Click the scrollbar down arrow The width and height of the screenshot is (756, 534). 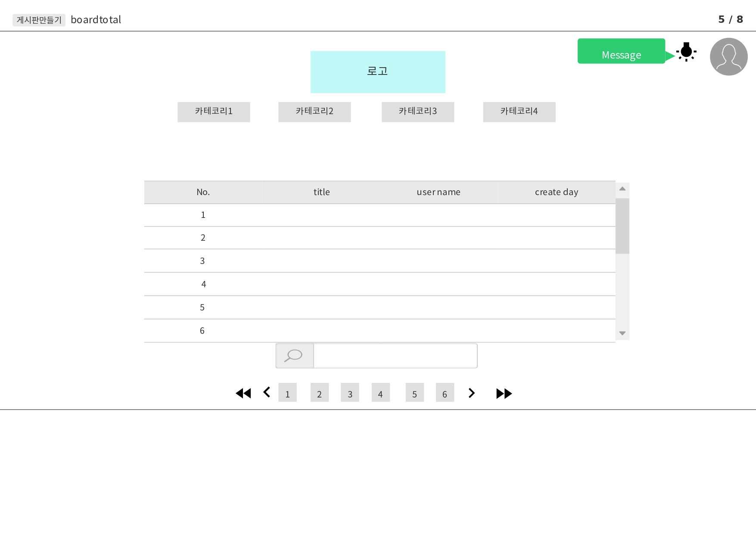coord(622,333)
